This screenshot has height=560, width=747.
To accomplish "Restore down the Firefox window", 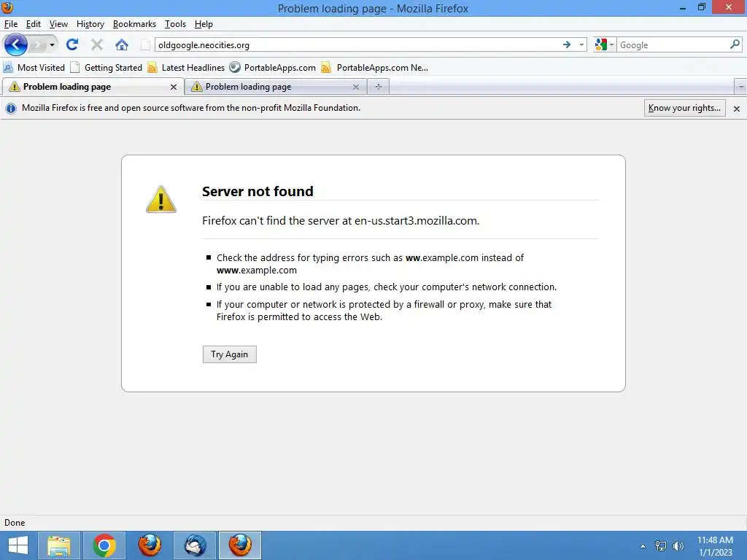I will pyautogui.click(x=701, y=7).
